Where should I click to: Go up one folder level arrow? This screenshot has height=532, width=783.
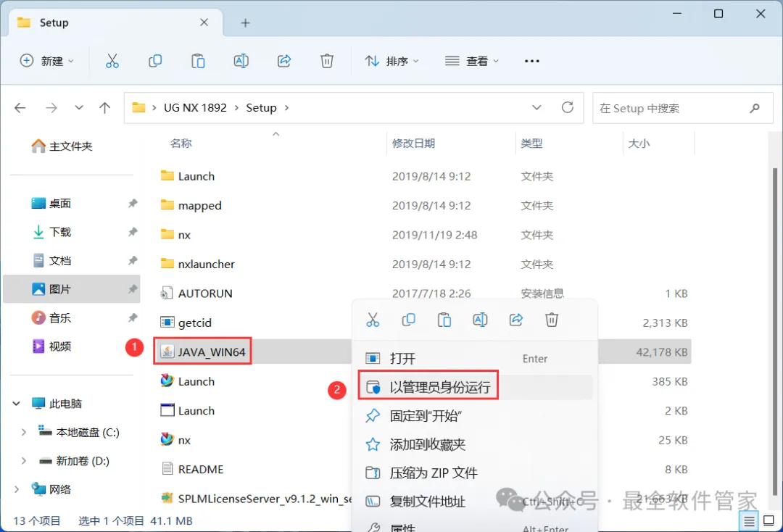(105, 108)
